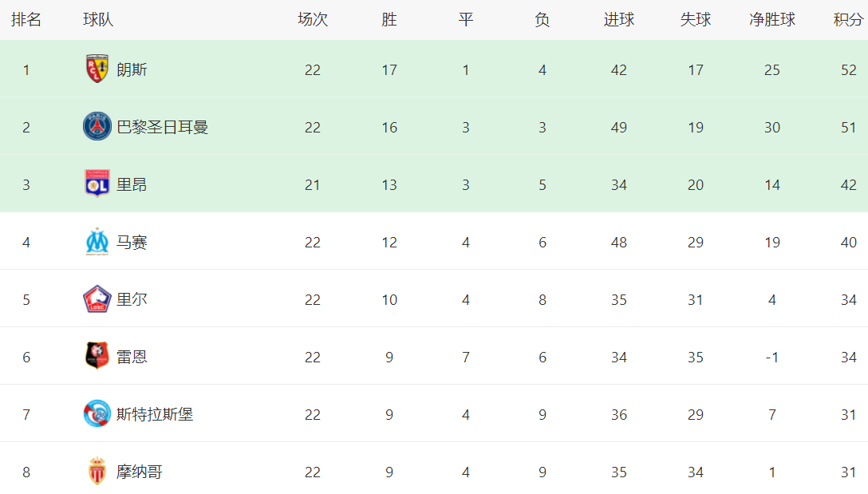868x494 pixels.
Task: Click the Rennes club logo
Action: pos(97,357)
